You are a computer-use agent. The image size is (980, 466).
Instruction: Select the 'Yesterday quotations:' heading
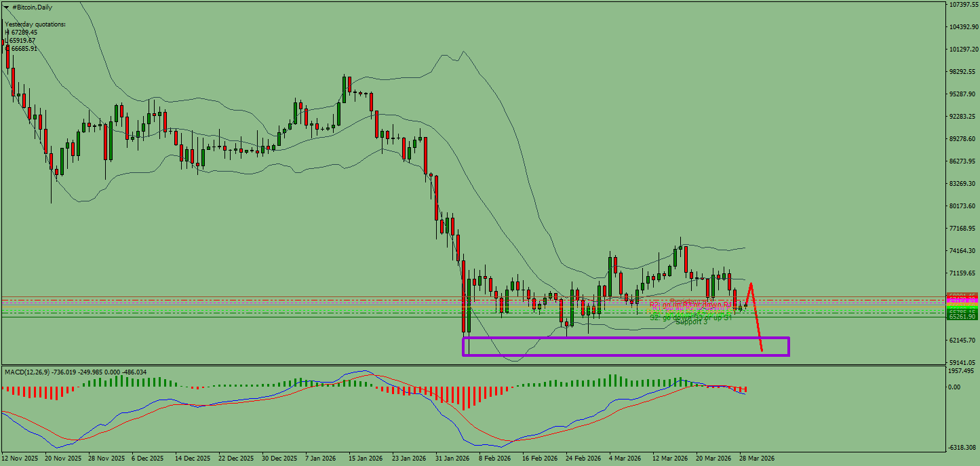(35, 24)
